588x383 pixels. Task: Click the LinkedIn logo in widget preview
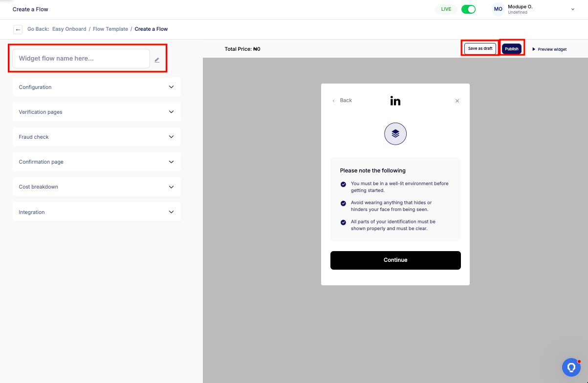395,101
